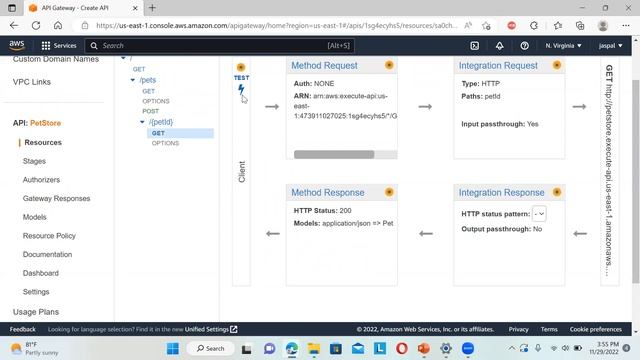Go to browser home page
The height and width of the screenshot is (360, 640).
[x=58, y=25]
